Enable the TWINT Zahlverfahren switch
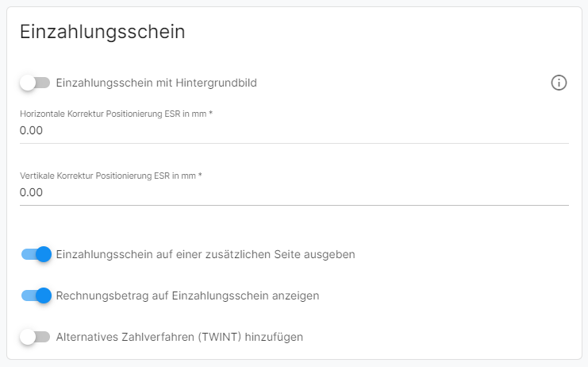The image size is (588, 367). click(35, 337)
